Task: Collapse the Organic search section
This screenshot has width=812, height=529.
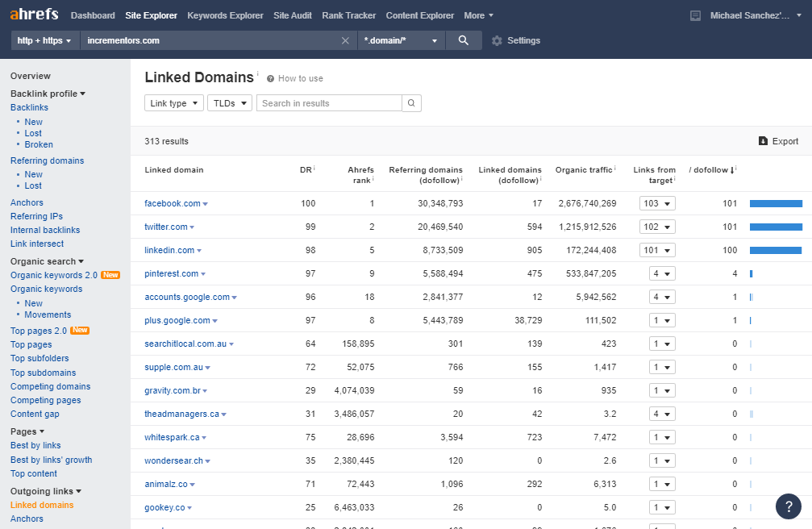Action: [47, 261]
